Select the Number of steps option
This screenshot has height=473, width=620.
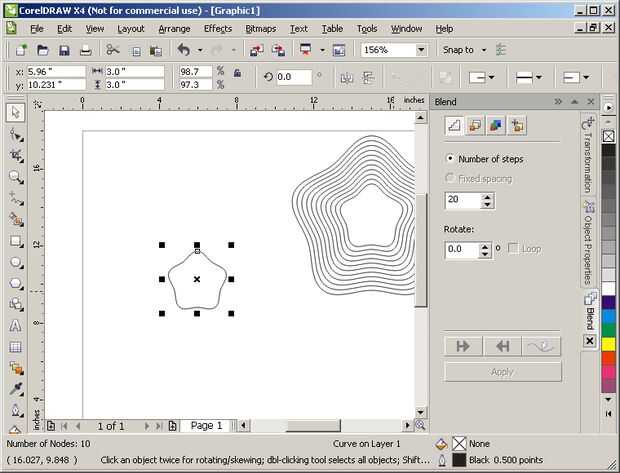(449, 159)
